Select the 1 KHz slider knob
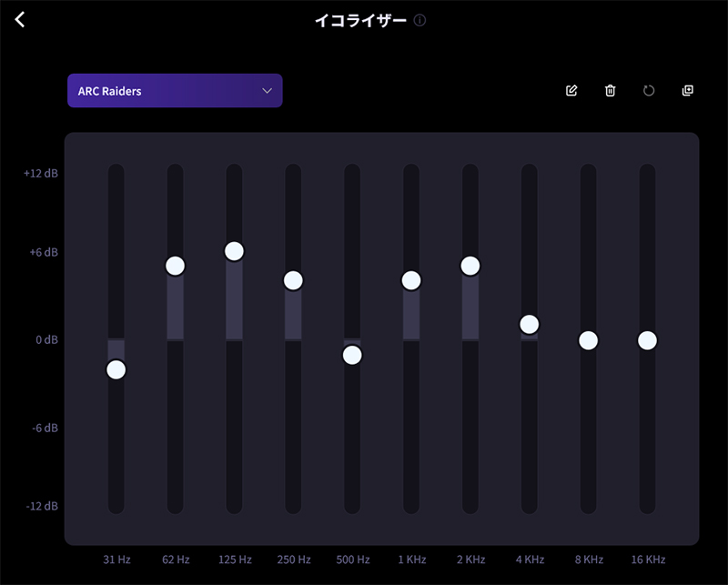728x585 pixels. [x=411, y=280]
